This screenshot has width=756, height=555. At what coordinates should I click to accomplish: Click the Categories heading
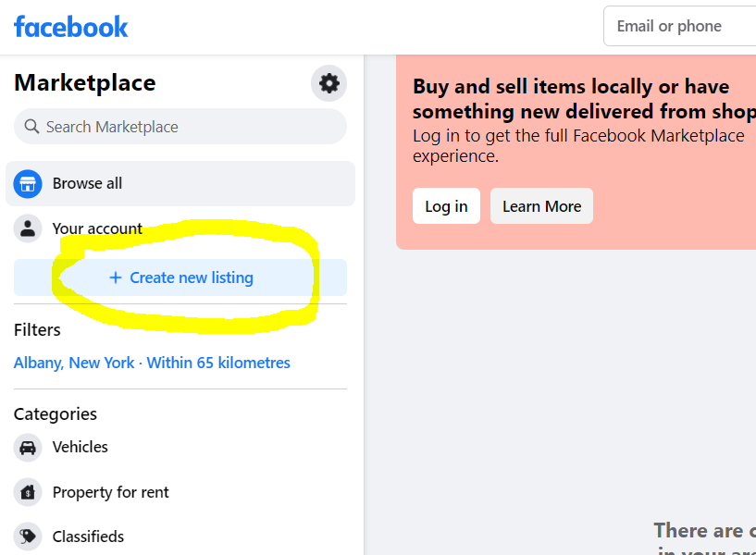(x=56, y=414)
